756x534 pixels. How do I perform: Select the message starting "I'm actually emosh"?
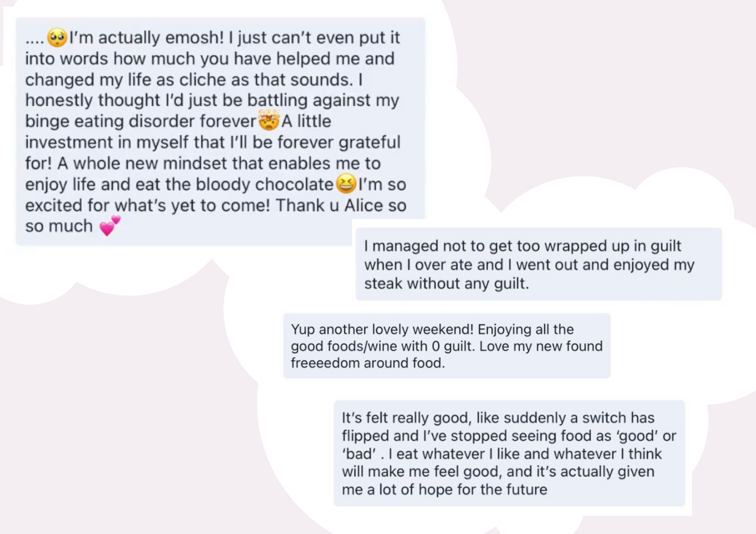[x=220, y=131]
